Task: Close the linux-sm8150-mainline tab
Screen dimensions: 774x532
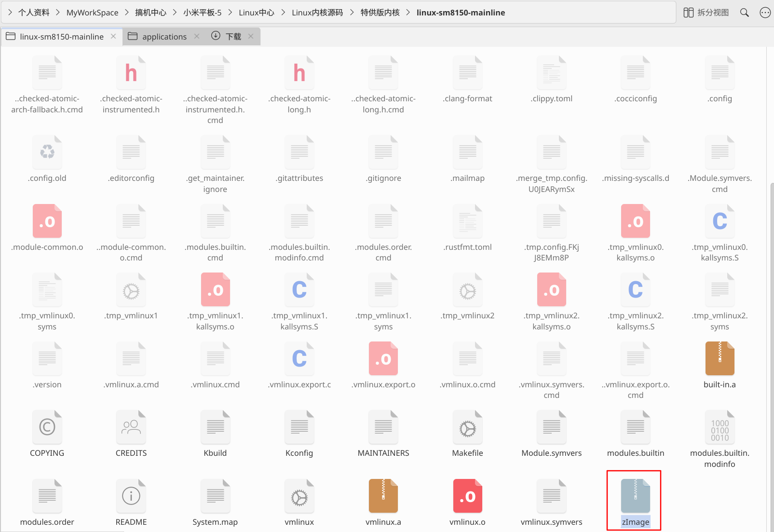Action: click(113, 36)
